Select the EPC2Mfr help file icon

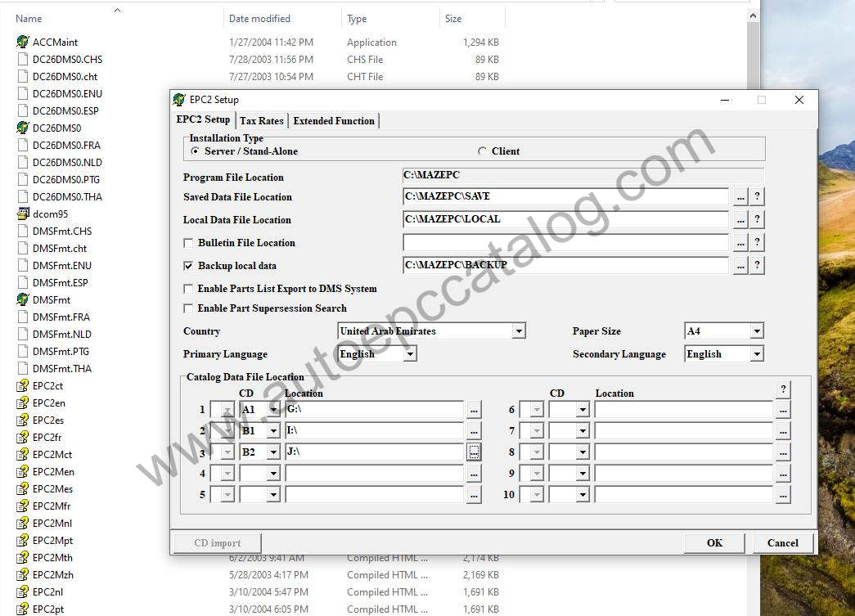tap(22, 506)
